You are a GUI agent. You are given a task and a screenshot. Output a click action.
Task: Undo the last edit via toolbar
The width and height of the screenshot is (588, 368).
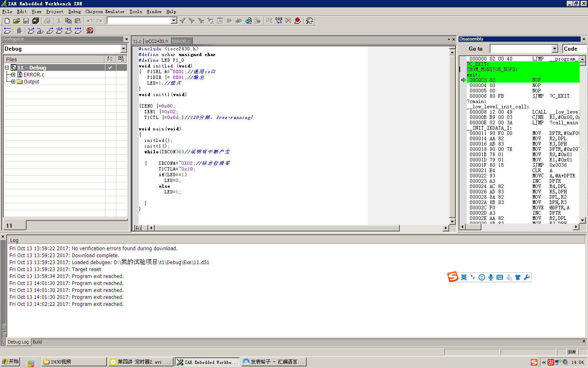(x=90, y=21)
